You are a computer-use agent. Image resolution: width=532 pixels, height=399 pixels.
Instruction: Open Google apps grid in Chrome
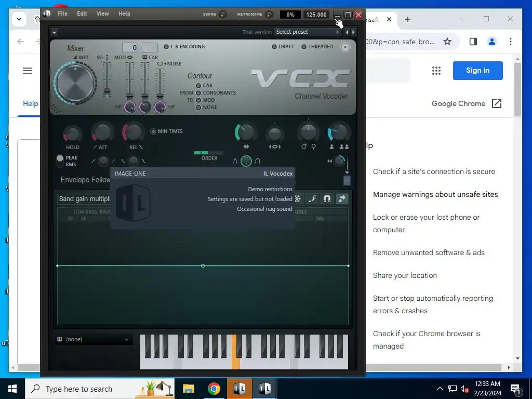436,71
